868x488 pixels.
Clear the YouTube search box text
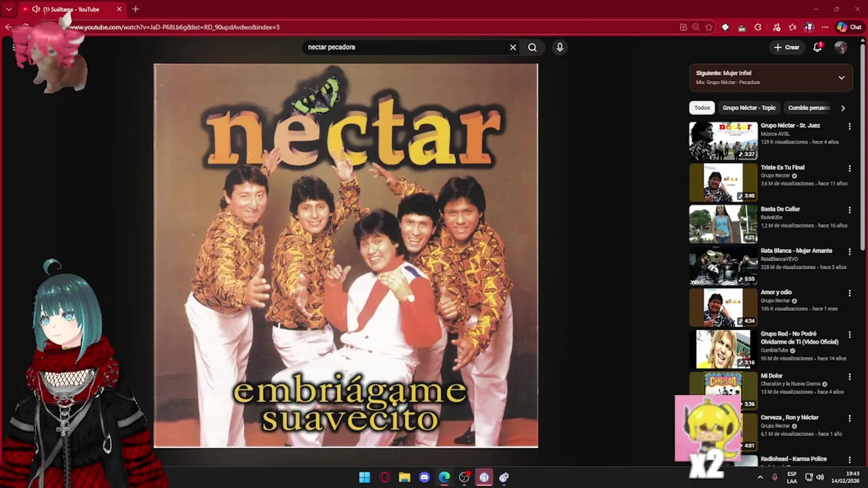pos(513,47)
